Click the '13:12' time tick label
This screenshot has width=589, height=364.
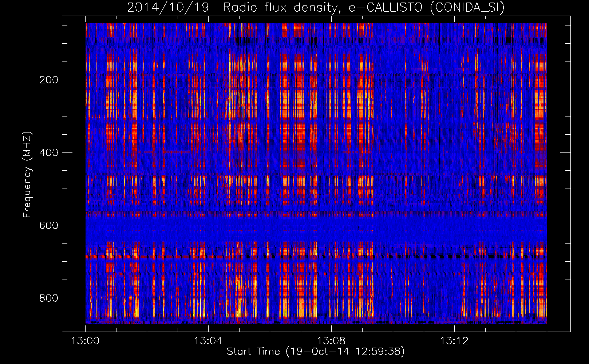point(454,341)
